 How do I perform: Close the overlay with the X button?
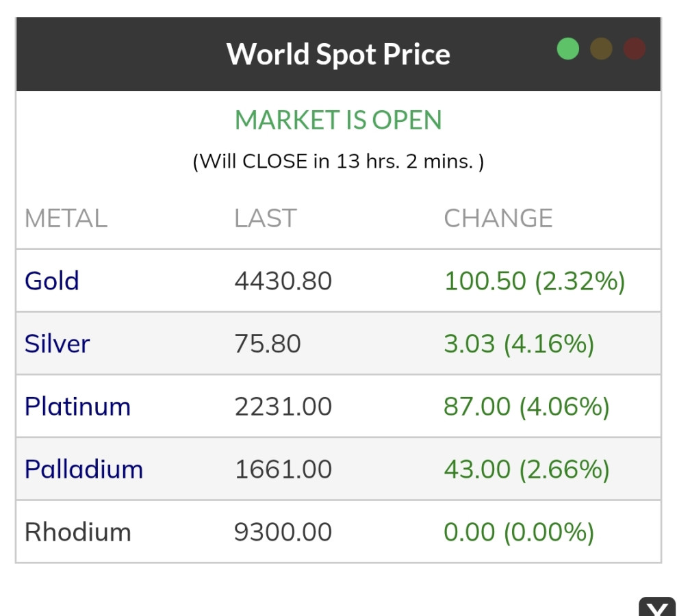tap(657, 608)
